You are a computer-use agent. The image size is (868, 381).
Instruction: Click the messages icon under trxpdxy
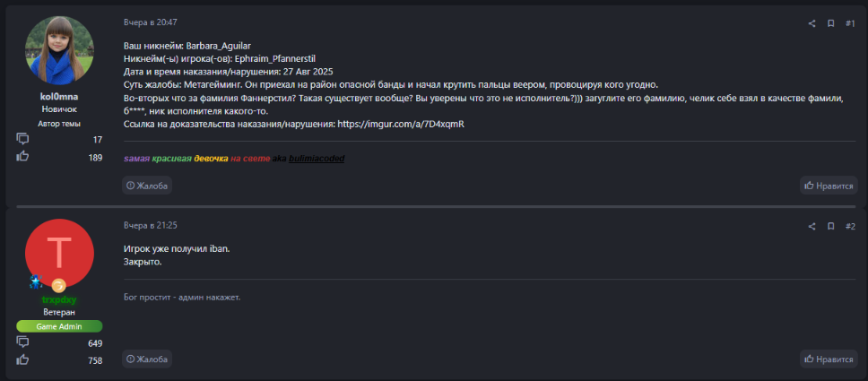(x=23, y=342)
